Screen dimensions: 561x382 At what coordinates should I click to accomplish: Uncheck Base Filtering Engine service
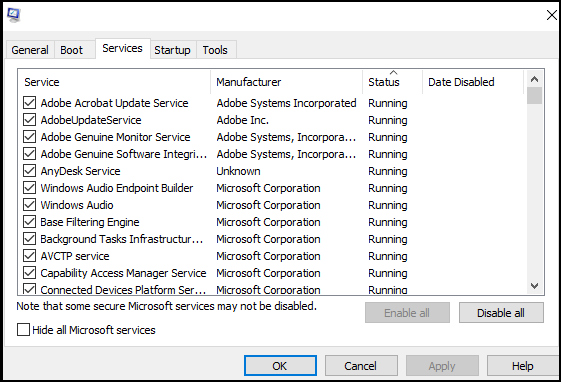pyautogui.click(x=29, y=222)
